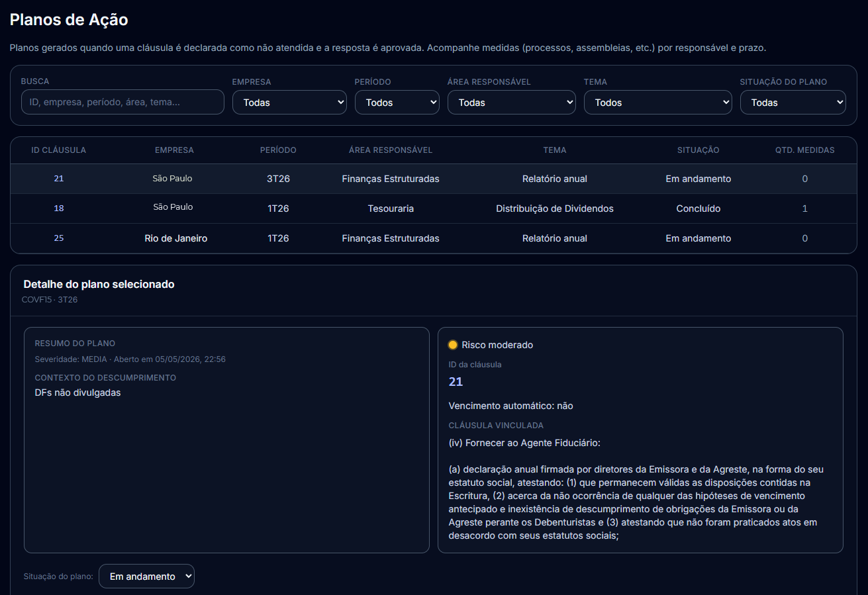The height and width of the screenshot is (595, 868).
Task: Change plan status in Em andamento dropdown
Action: [146, 576]
